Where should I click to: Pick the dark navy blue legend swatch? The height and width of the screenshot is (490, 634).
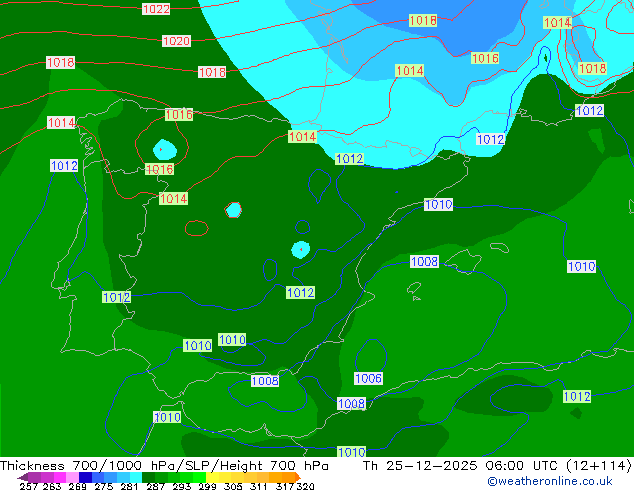[x=85, y=477]
